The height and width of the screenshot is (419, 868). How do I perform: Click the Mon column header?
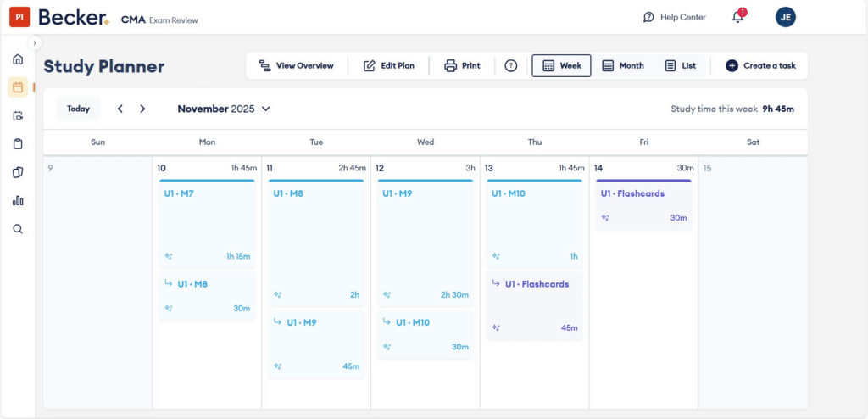pos(207,142)
